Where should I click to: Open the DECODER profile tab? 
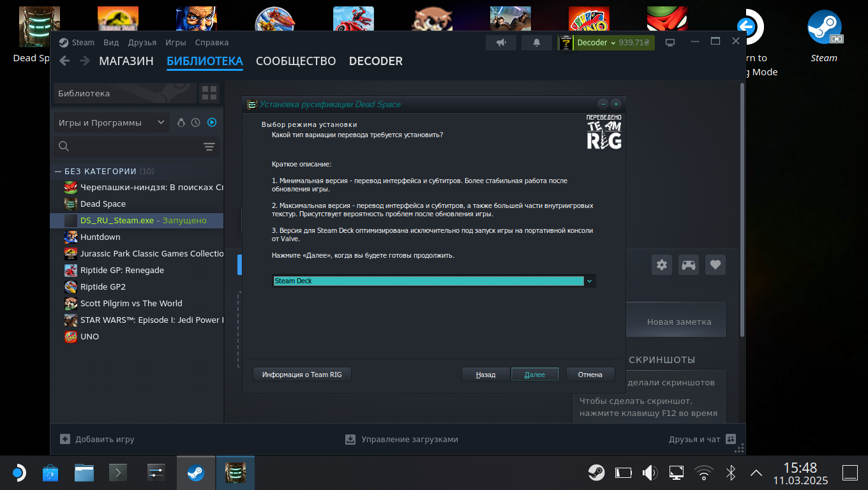pyautogui.click(x=376, y=61)
